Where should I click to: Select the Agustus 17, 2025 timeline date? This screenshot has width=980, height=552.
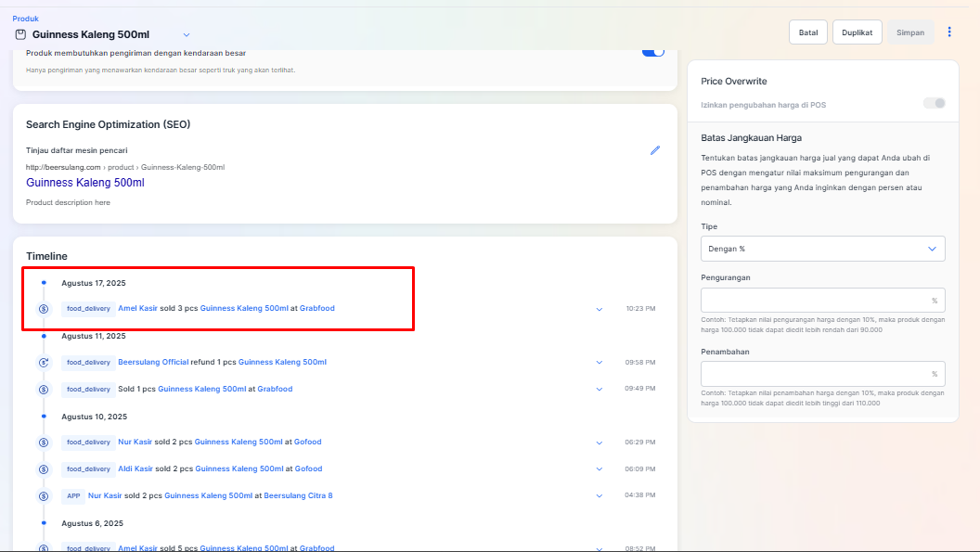(94, 283)
